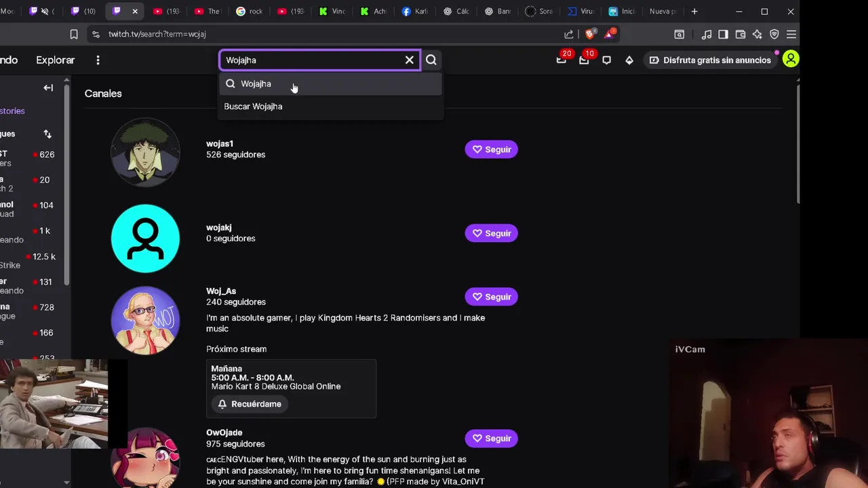Click Recuérdame reminder button
Viewport: 868px width, 488px height.
(x=250, y=404)
